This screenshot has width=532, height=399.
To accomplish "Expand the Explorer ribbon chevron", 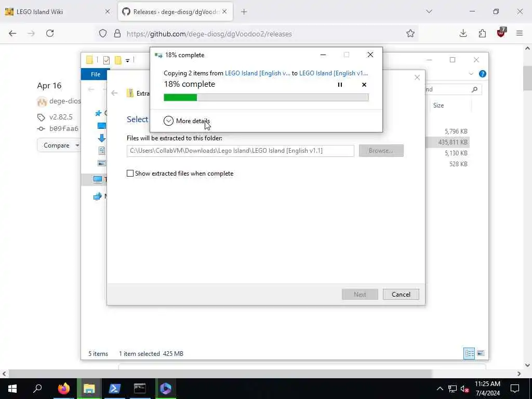I will (x=471, y=74).
